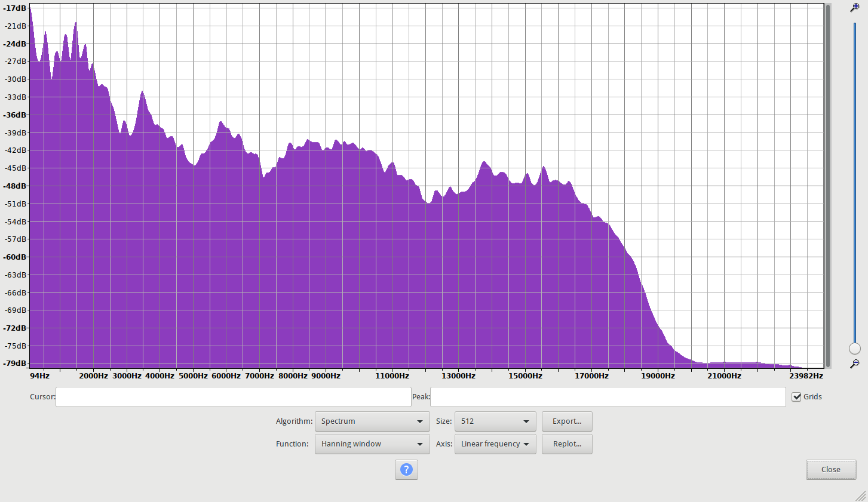This screenshot has height=502, width=868.
Task: Close the frequency analysis window
Action: pos(831,470)
